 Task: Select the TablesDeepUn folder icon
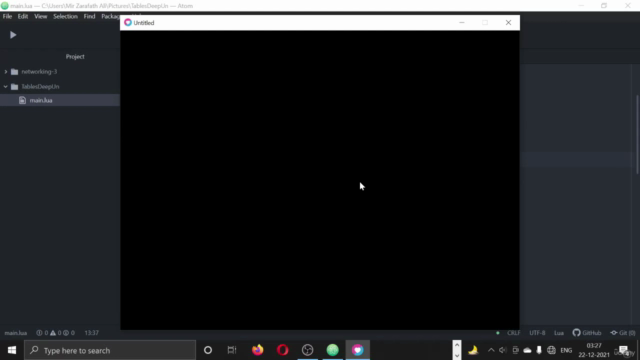[x=15, y=87]
